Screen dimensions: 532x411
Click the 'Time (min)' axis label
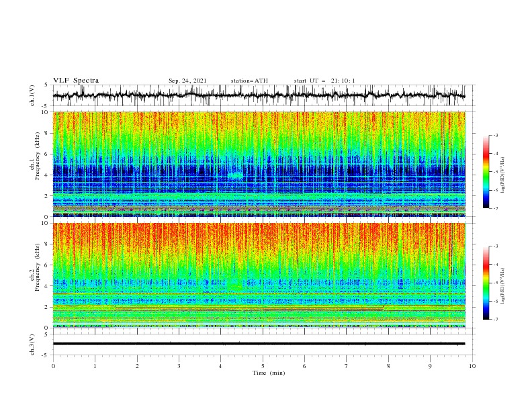click(x=269, y=373)
